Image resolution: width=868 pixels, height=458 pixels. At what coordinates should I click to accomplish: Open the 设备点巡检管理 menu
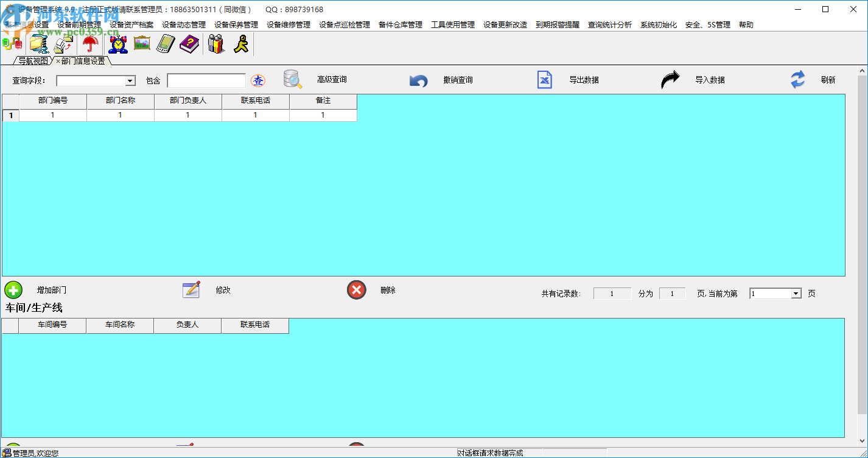pos(345,25)
